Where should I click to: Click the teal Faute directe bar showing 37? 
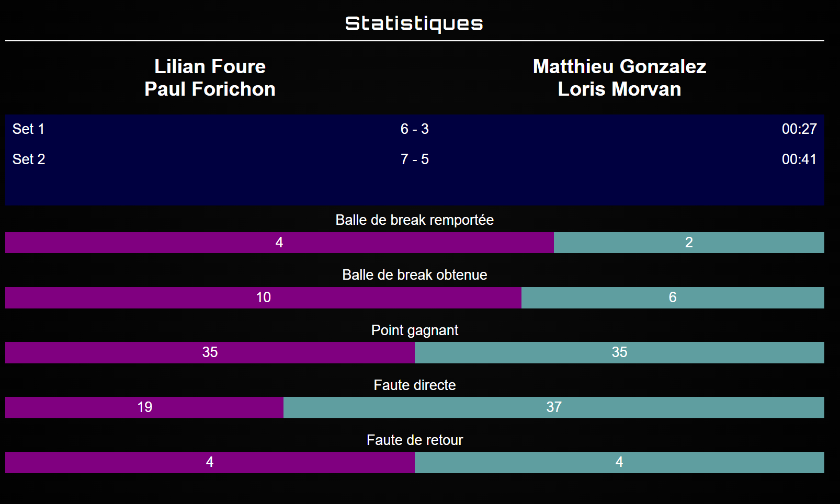click(553, 407)
